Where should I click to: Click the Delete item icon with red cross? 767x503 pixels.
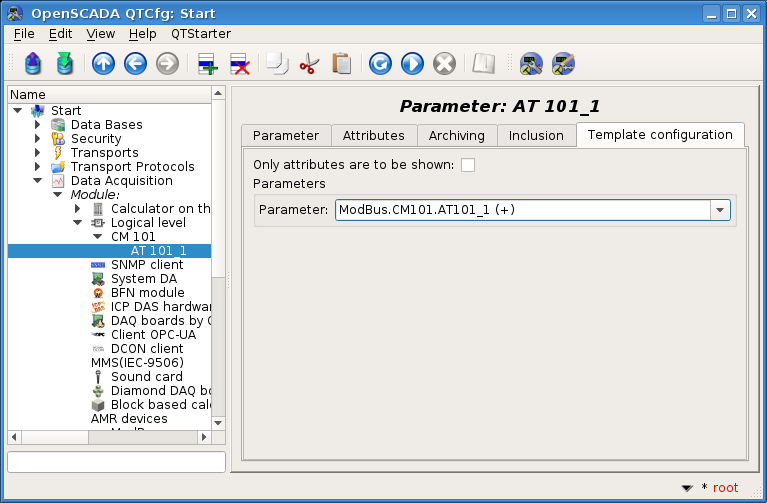tap(240, 64)
